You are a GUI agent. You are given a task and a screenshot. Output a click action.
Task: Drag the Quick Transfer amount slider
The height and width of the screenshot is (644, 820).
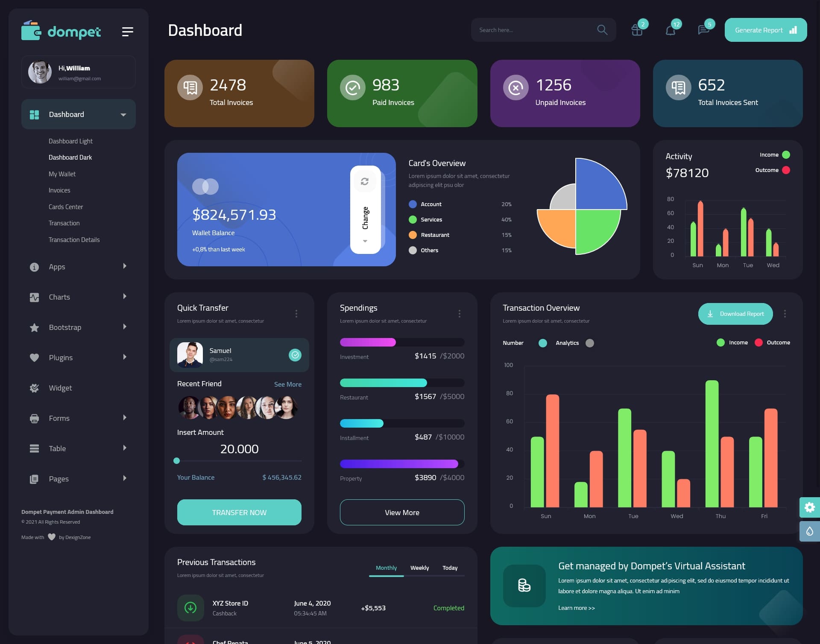[176, 460]
